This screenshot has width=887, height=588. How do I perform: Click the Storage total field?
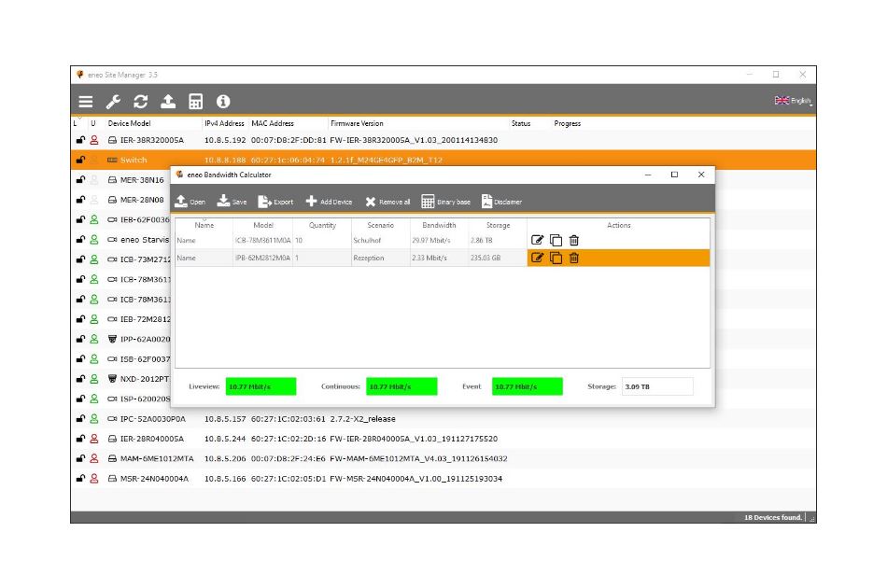pyautogui.click(x=657, y=386)
